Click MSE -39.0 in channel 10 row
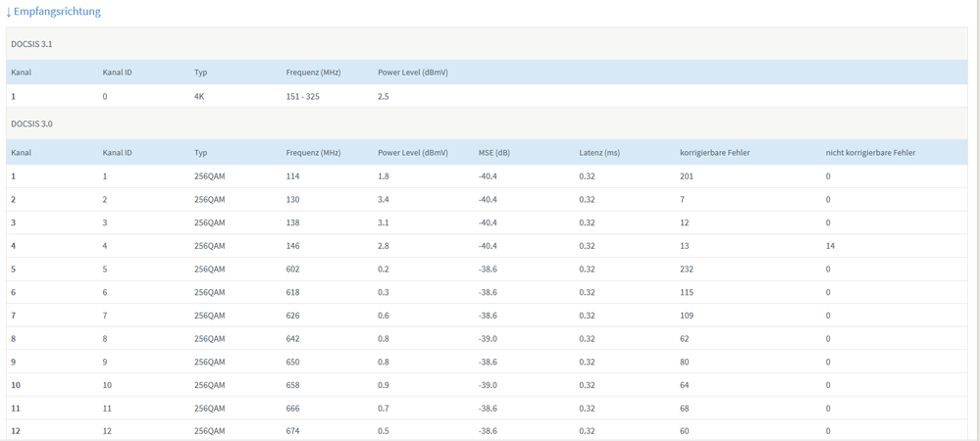 (489, 385)
